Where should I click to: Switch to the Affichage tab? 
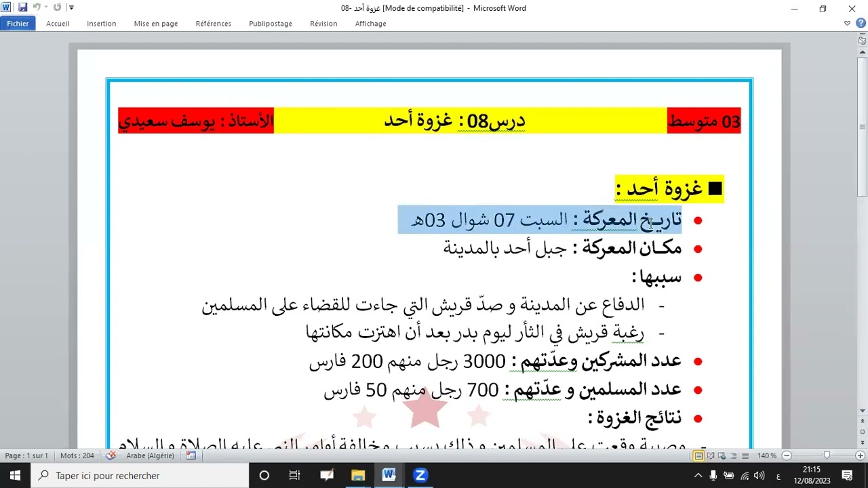tap(370, 23)
